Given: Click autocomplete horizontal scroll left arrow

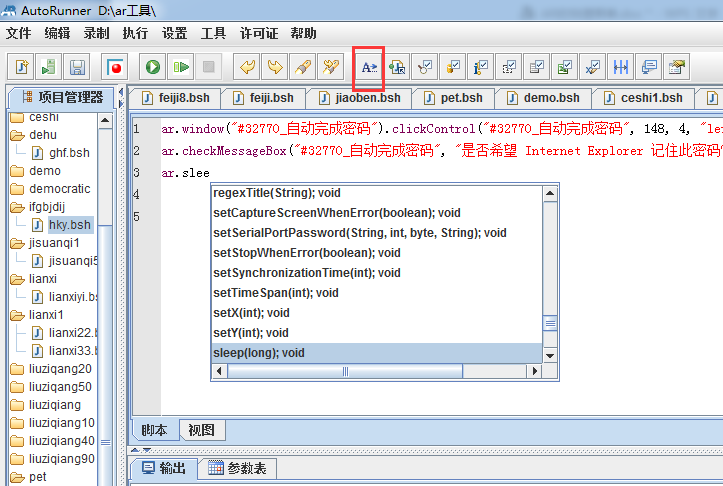Looking at the screenshot, I should (x=219, y=371).
